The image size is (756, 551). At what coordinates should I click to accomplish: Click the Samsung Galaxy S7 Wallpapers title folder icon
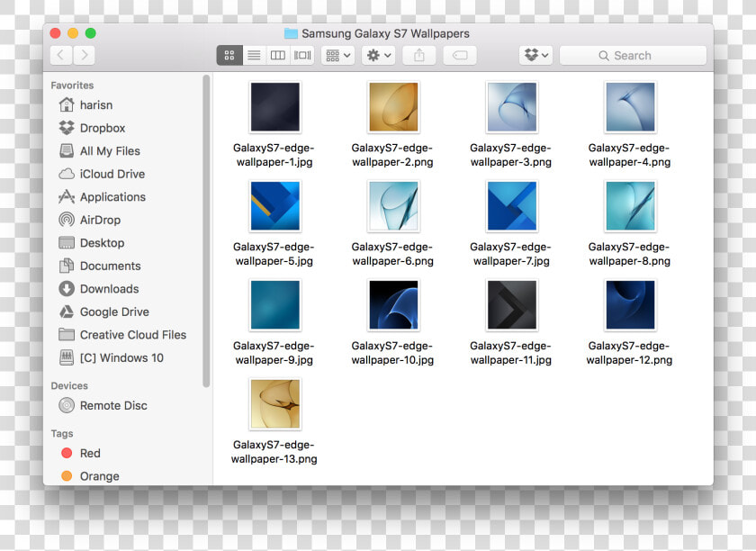(291, 33)
